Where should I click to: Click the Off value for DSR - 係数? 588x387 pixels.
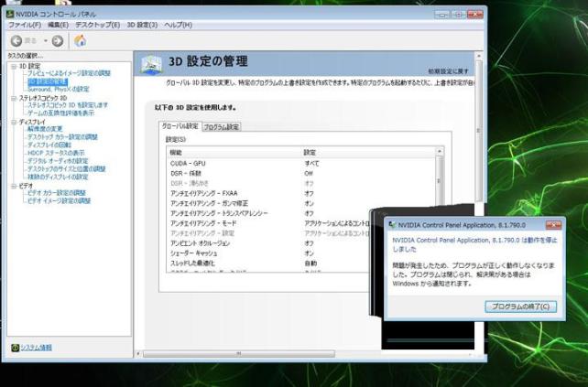point(309,174)
